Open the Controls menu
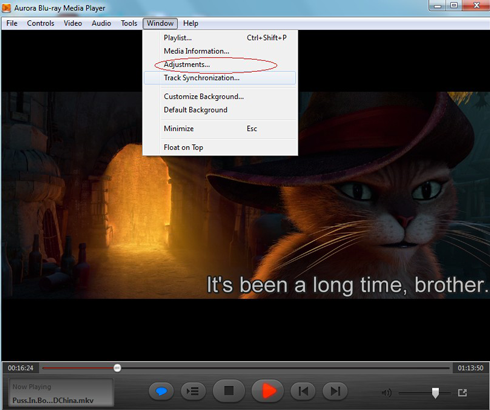 (x=40, y=23)
